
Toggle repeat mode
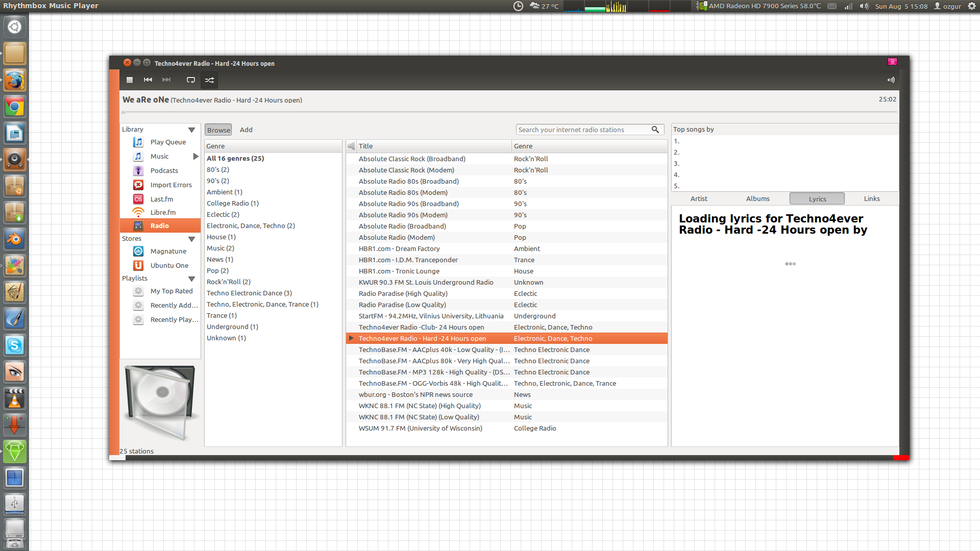click(191, 80)
